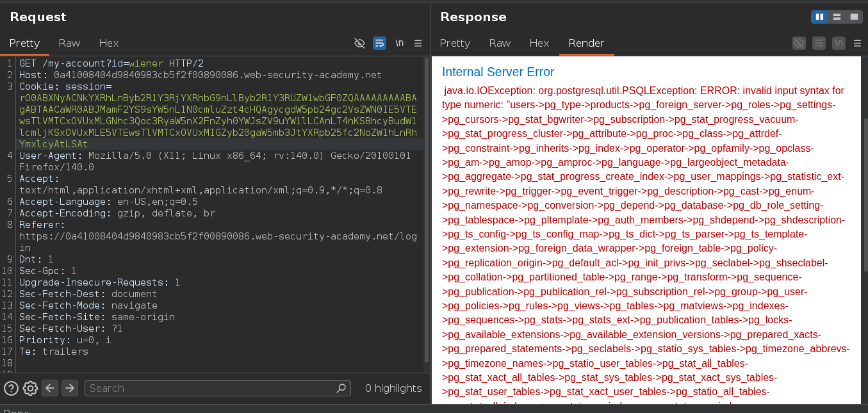Image resolution: width=868 pixels, height=413 pixels.
Task: Open search settings gear icon
Action: pos(30,388)
